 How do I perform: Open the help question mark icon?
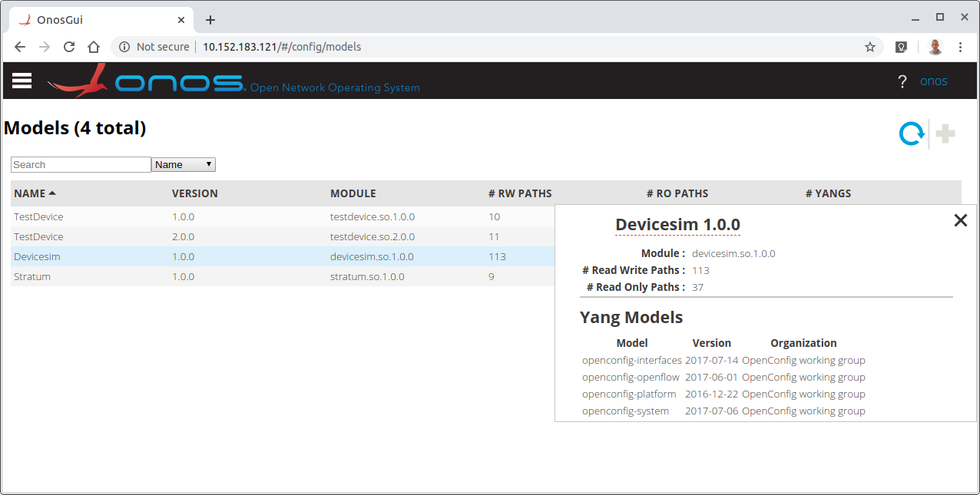point(902,81)
